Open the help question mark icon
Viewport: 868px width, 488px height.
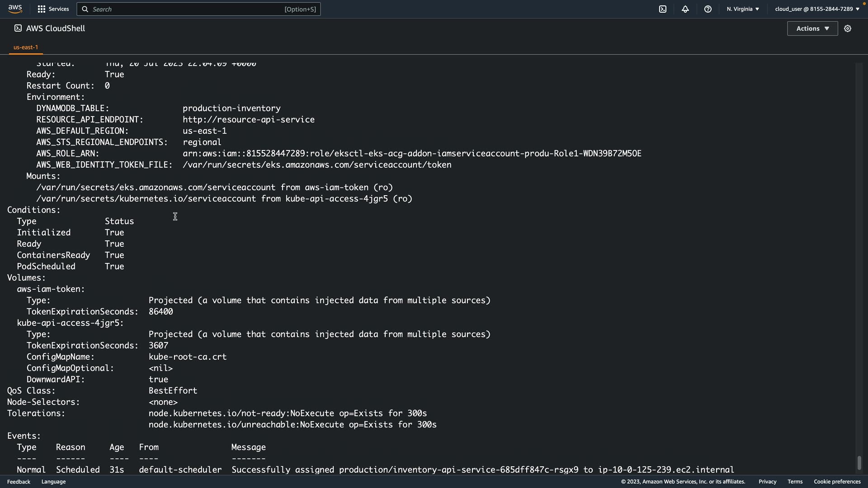(x=708, y=9)
